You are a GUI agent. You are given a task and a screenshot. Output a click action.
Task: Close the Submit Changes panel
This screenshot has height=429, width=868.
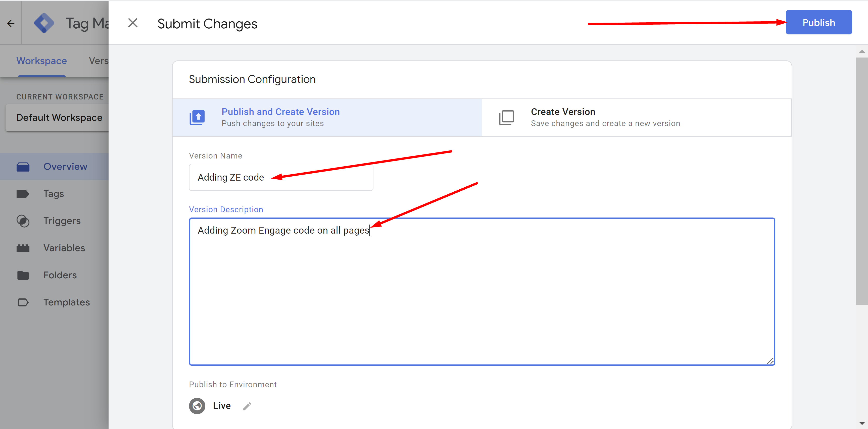[133, 23]
